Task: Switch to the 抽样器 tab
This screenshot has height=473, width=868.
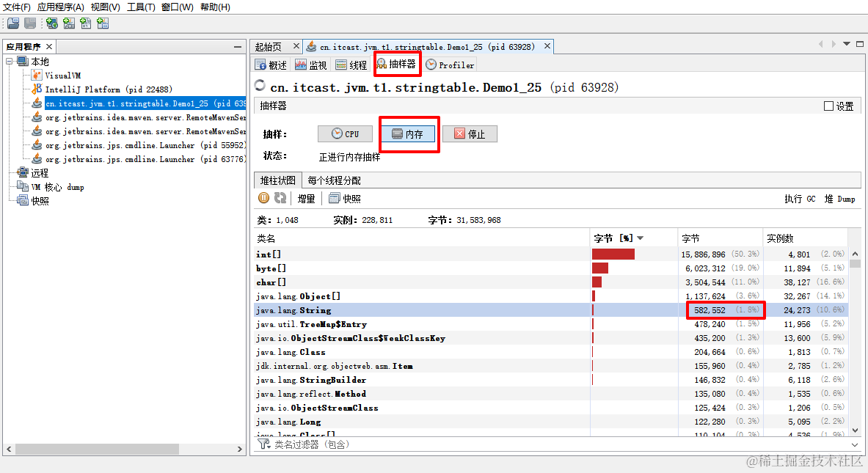Action: pyautogui.click(x=395, y=65)
